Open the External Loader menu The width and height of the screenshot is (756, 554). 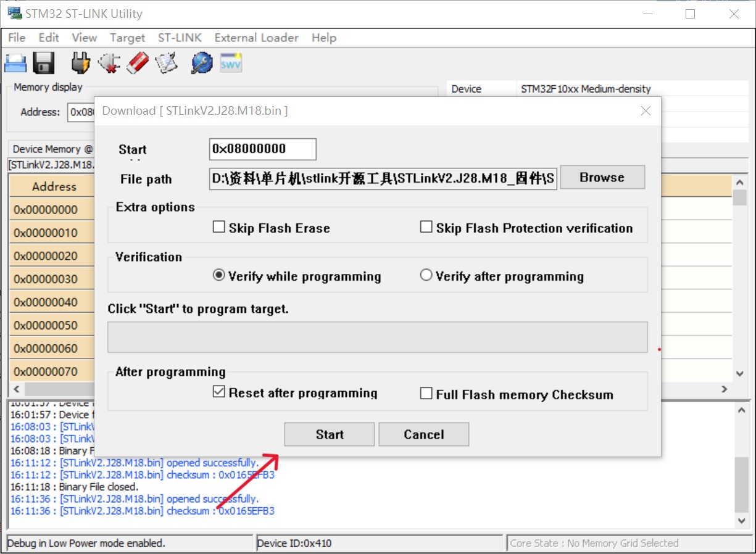(256, 38)
